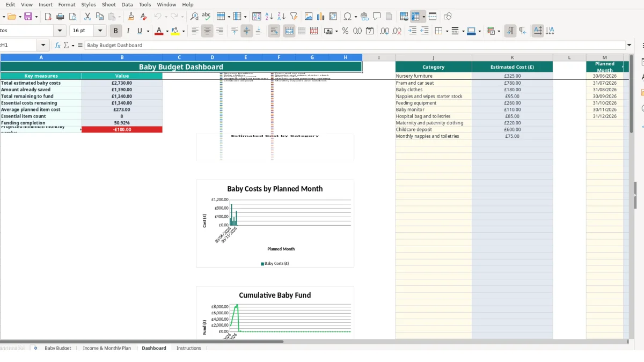Open the font color dropdown arrow
The image size is (644, 362).
tap(167, 31)
